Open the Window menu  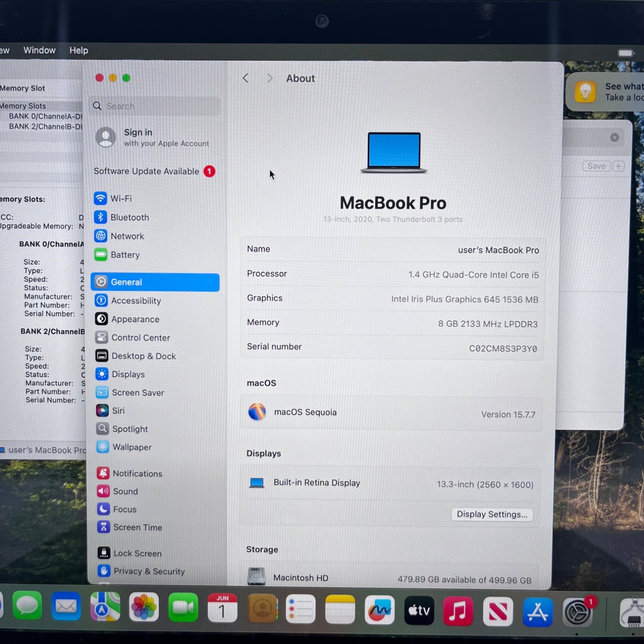(x=39, y=50)
